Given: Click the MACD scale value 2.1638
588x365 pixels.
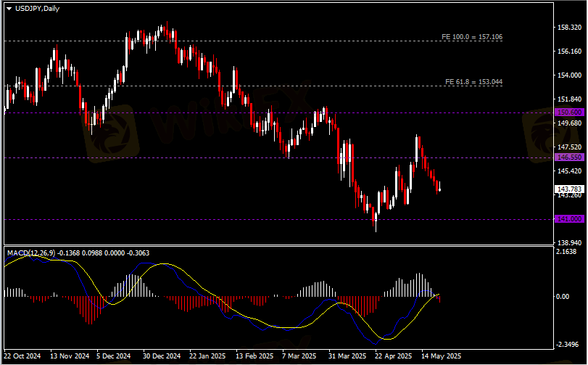Looking at the screenshot, I should [x=566, y=251].
